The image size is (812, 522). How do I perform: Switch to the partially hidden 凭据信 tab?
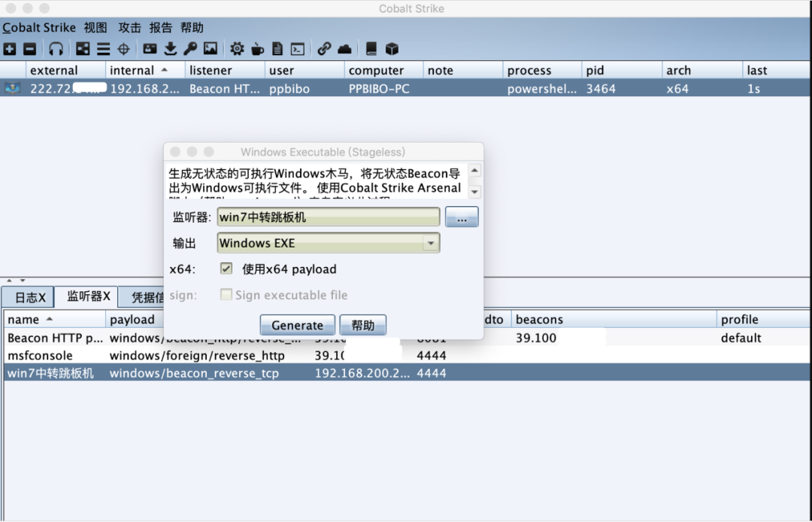[x=141, y=297]
